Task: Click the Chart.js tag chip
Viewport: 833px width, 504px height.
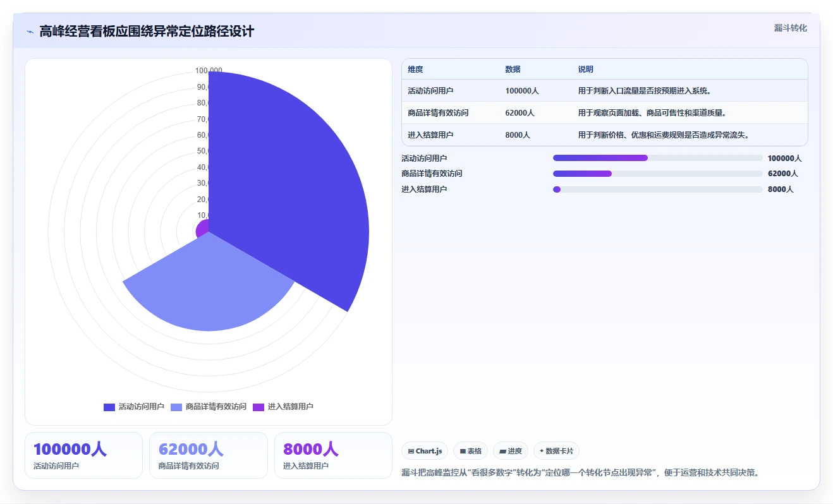Action: click(425, 451)
